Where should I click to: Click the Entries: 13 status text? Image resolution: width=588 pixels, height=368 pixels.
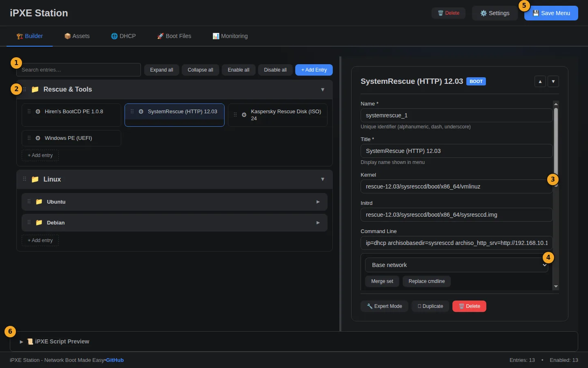[522, 360]
